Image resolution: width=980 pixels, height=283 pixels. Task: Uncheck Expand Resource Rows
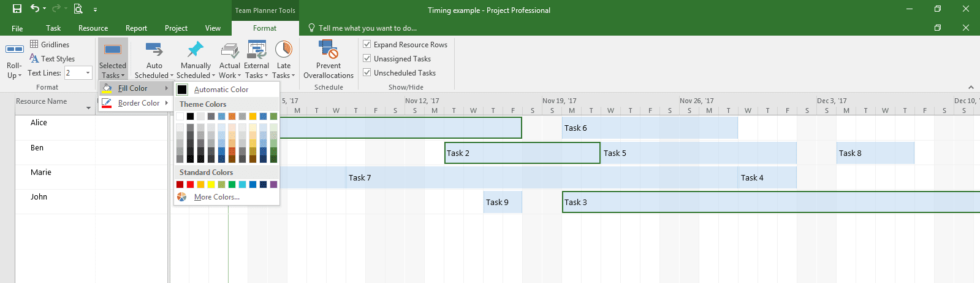coord(367,44)
